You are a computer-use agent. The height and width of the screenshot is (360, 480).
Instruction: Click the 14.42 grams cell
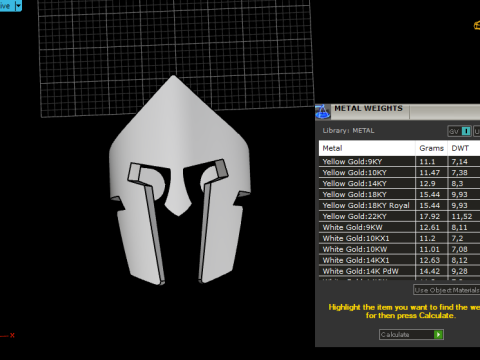pyautogui.click(x=430, y=271)
